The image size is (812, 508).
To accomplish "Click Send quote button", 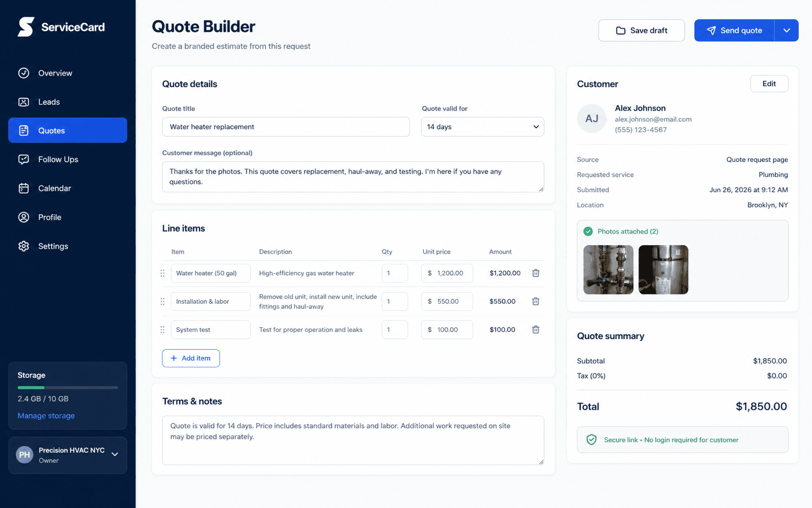I will pyautogui.click(x=734, y=30).
